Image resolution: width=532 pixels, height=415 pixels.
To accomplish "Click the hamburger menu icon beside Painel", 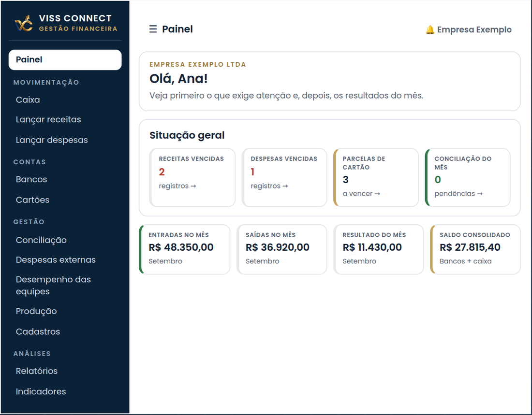I will [153, 29].
